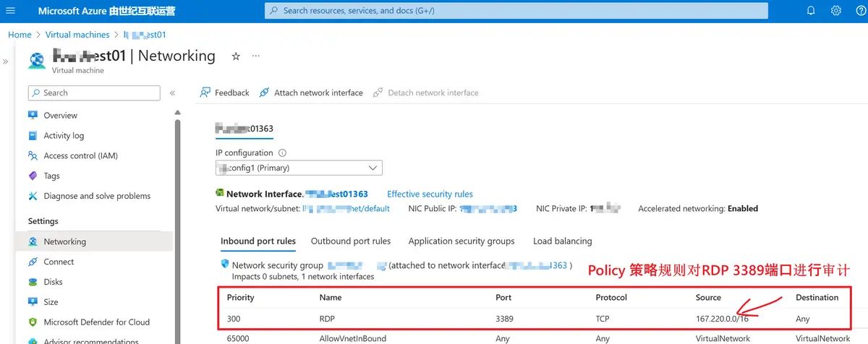This screenshot has height=344, width=868.
Task: Favorite this page with the star icon
Action: point(236,56)
